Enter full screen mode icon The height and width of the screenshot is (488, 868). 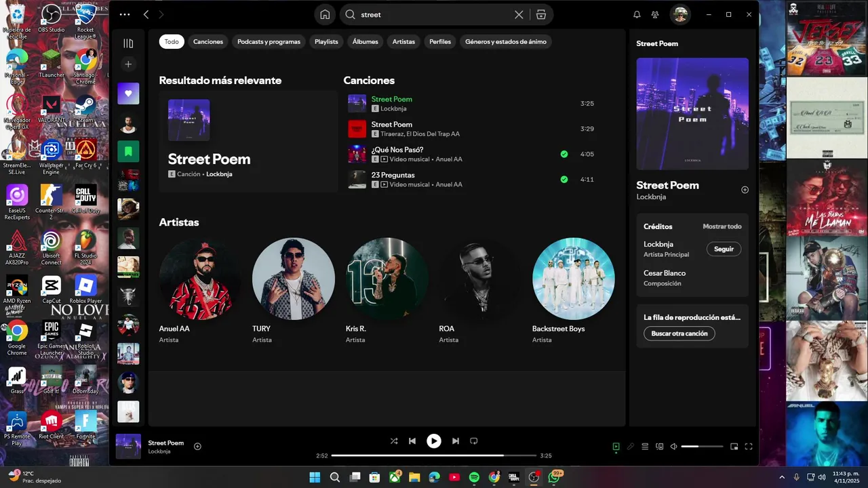749,447
